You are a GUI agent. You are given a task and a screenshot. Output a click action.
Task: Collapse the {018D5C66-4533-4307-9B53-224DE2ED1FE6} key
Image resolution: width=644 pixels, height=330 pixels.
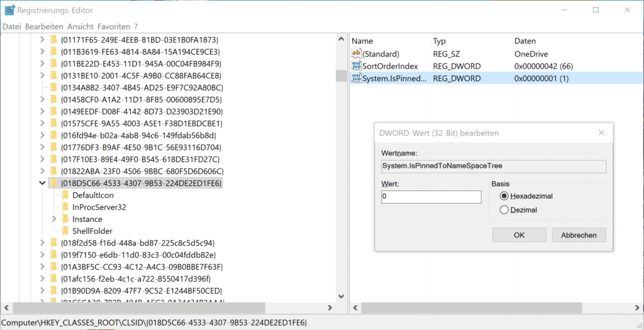pyautogui.click(x=42, y=183)
